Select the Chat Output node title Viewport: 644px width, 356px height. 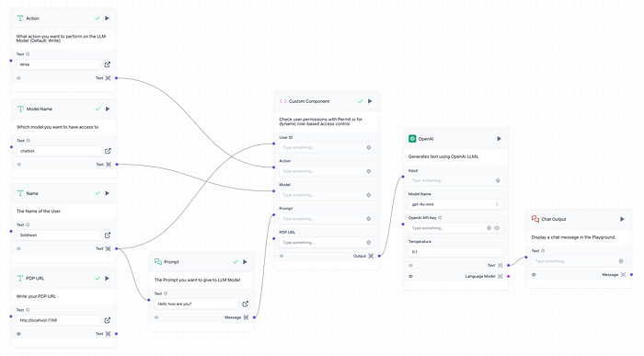coord(554,219)
